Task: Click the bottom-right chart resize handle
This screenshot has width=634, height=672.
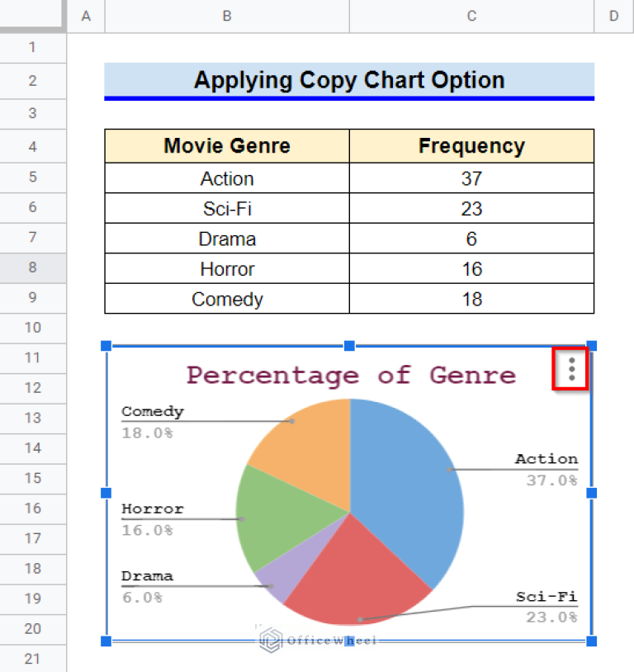Action: click(x=591, y=641)
